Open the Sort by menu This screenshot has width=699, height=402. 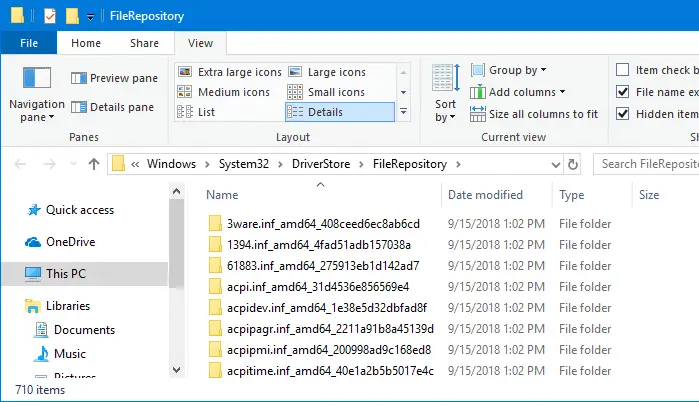pos(445,93)
